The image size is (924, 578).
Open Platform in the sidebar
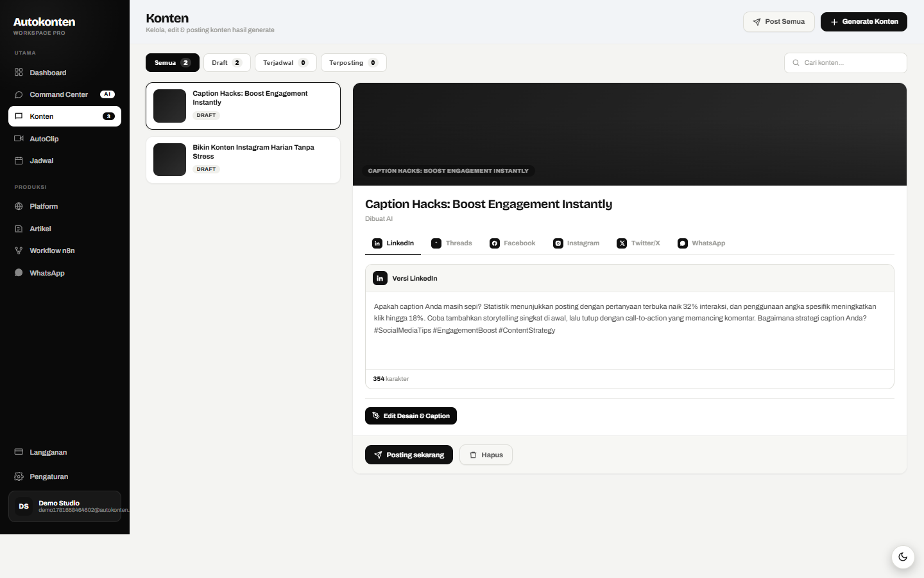64,206
